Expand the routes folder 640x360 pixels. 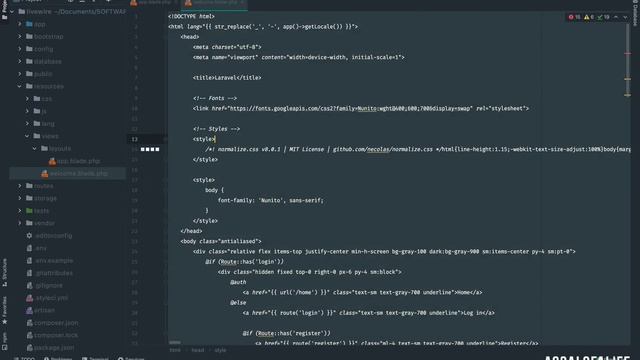(20, 186)
